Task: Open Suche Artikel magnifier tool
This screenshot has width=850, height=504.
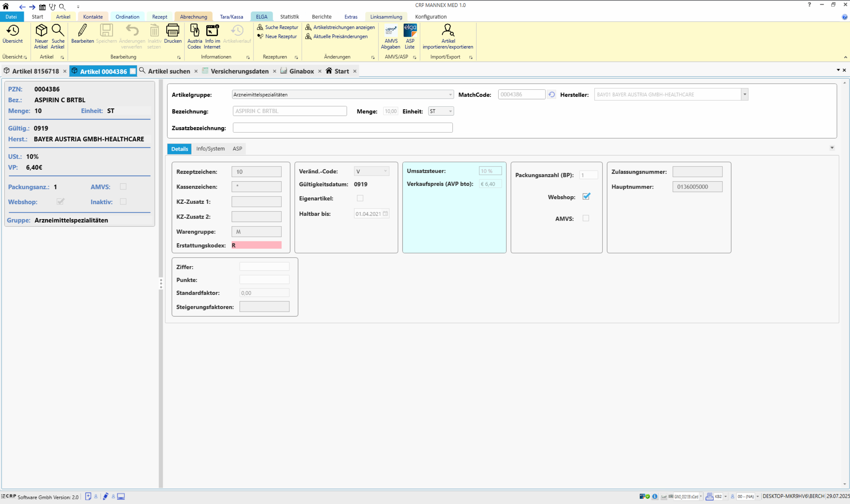Action: tap(58, 37)
